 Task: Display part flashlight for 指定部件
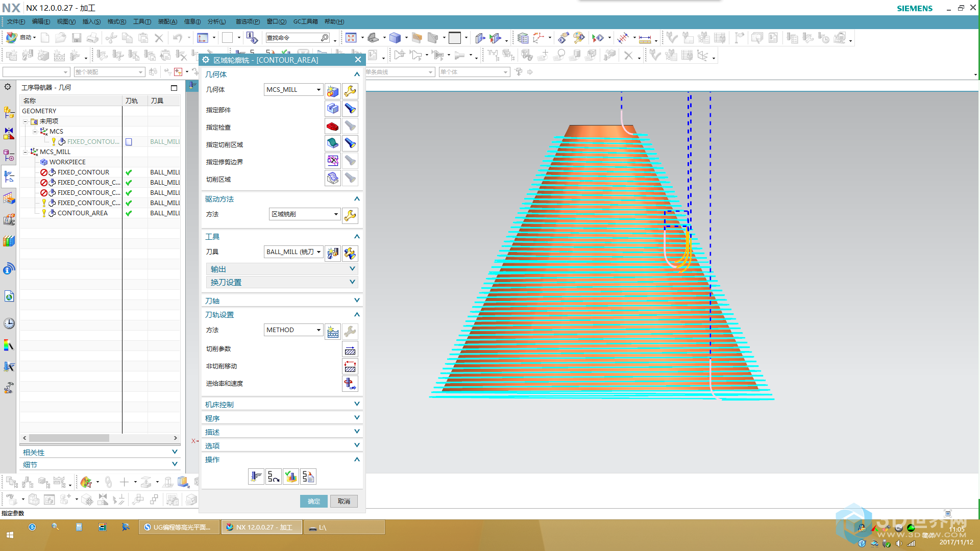[x=350, y=109]
